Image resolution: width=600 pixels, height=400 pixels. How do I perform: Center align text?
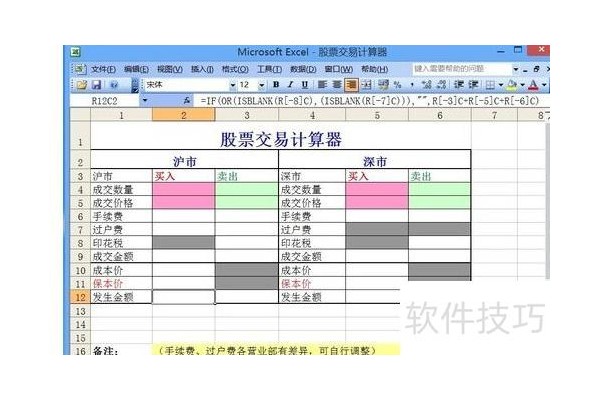(337, 85)
